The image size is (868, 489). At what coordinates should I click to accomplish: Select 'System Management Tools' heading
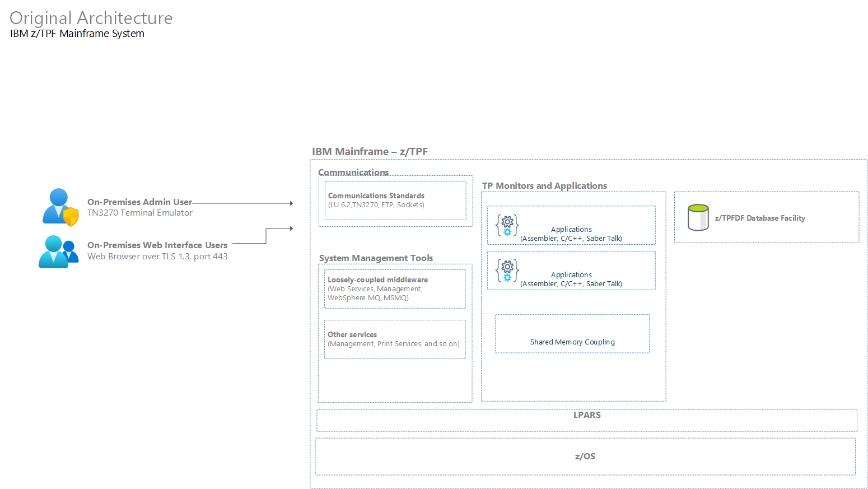376,258
